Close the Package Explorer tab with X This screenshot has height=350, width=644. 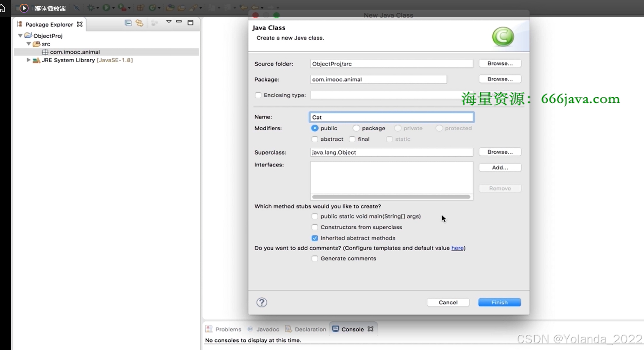point(80,24)
